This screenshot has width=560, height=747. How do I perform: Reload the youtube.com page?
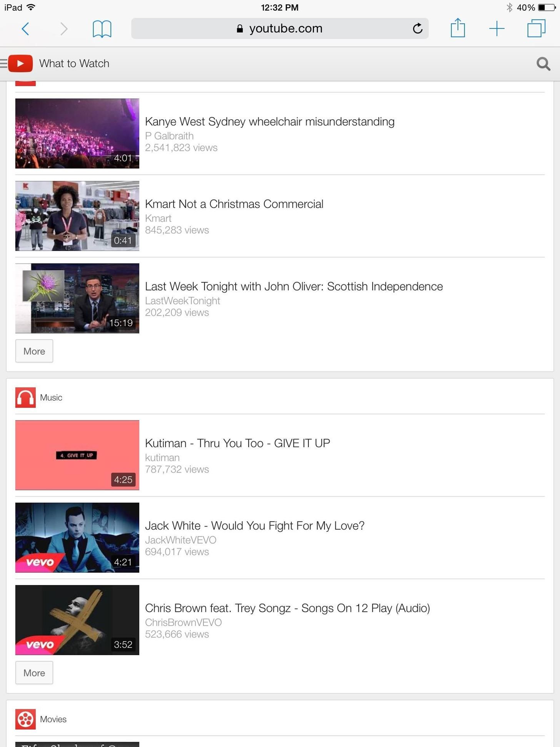417,28
